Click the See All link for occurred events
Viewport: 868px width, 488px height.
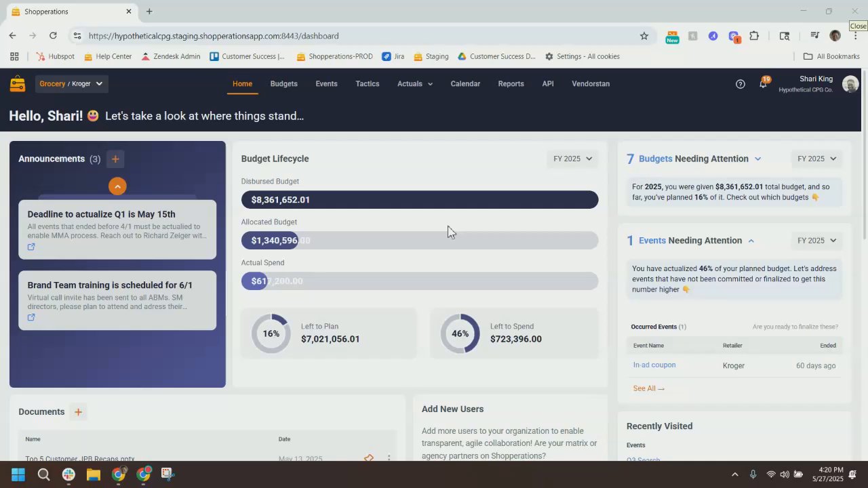648,389
